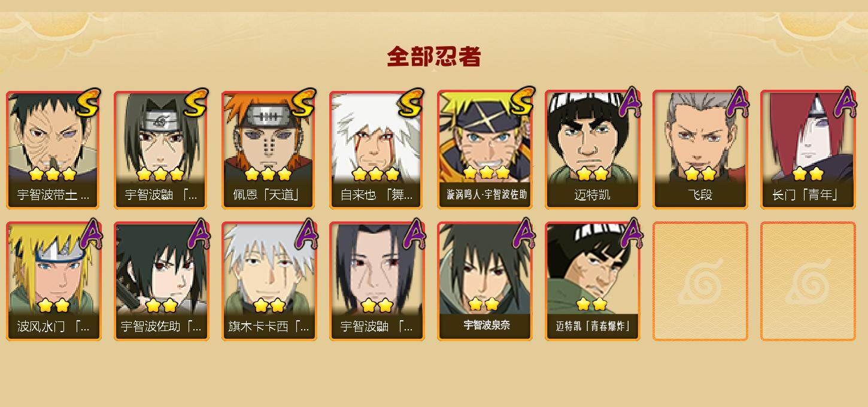The height and width of the screenshot is (407, 868).
Task: Select the 长门「青年」 ninja card
Action: (x=808, y=150)
